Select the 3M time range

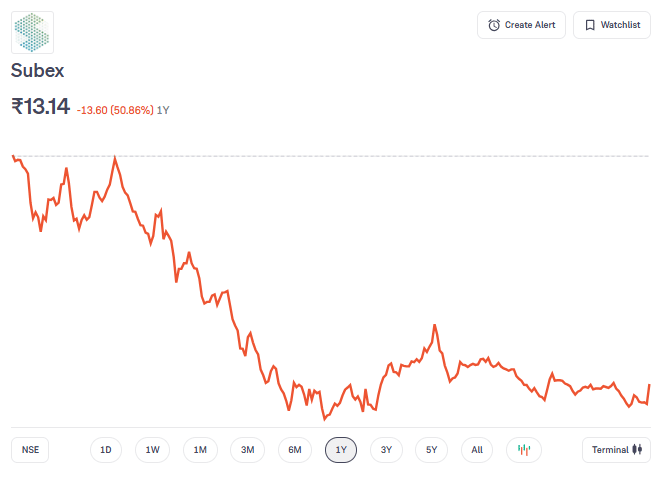click(248, 450)
